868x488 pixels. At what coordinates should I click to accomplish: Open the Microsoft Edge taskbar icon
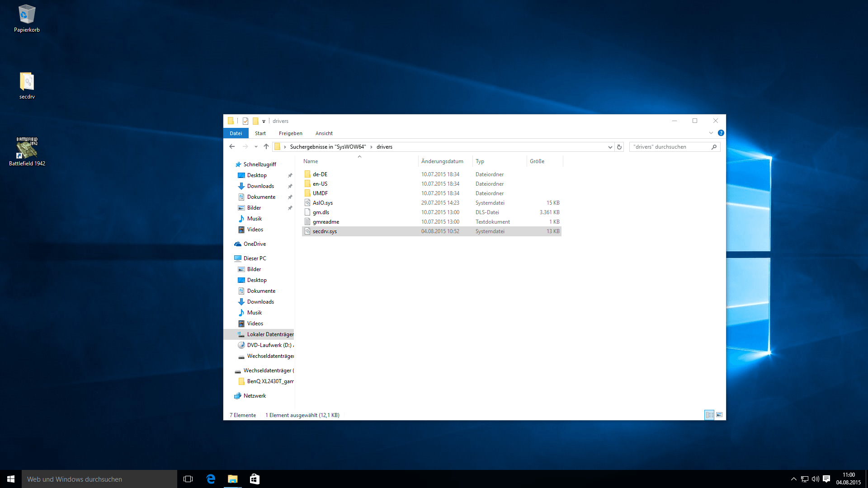[211, 479]
